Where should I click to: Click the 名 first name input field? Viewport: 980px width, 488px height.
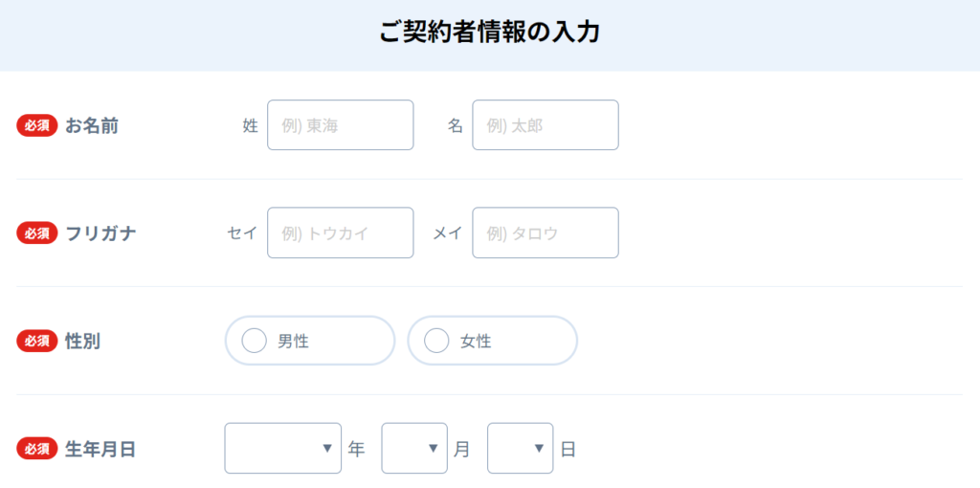coord(546,125)
